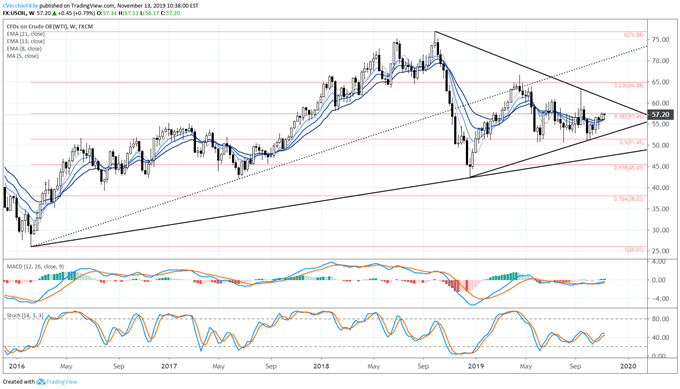Select the MA (5, close) legend entry
The width and height of the screenshot is (680, 389).
[x=23, y=56]
